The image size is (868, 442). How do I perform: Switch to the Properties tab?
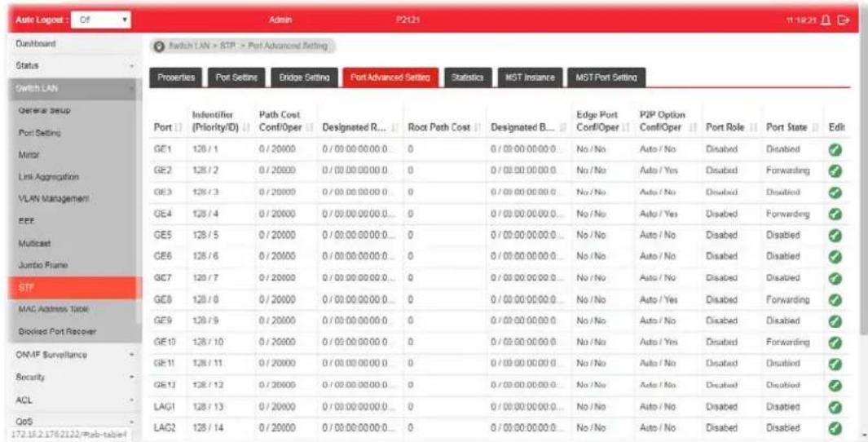[176, 78]
